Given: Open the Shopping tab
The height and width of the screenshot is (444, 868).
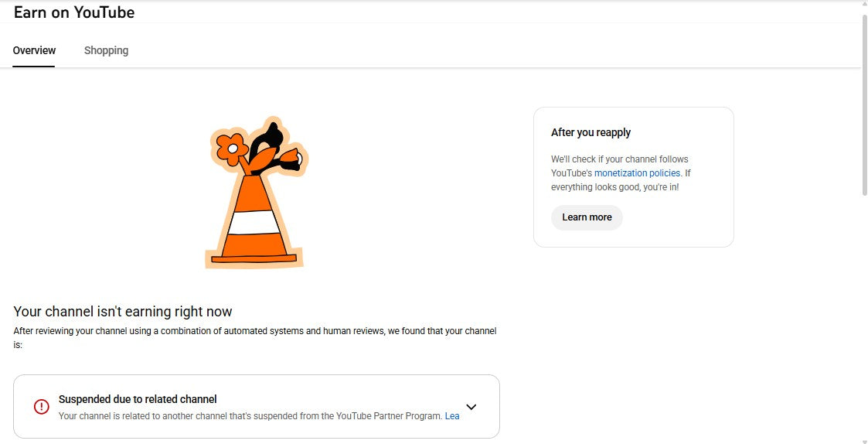Looking at the screenshot, I should (106, 50).
